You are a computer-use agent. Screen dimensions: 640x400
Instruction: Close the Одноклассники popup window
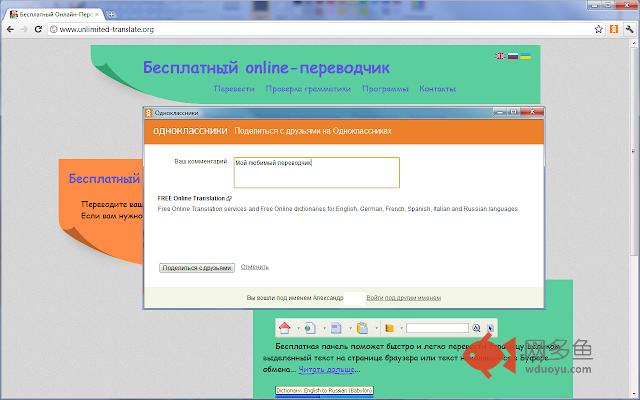click(532, 111)
